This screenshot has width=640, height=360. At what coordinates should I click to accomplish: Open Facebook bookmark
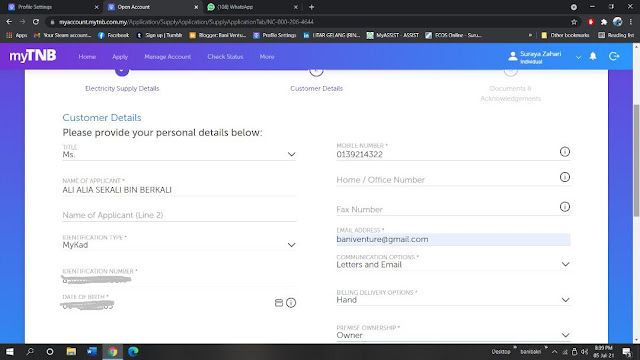pyautogui.click(x=113, y=36)
